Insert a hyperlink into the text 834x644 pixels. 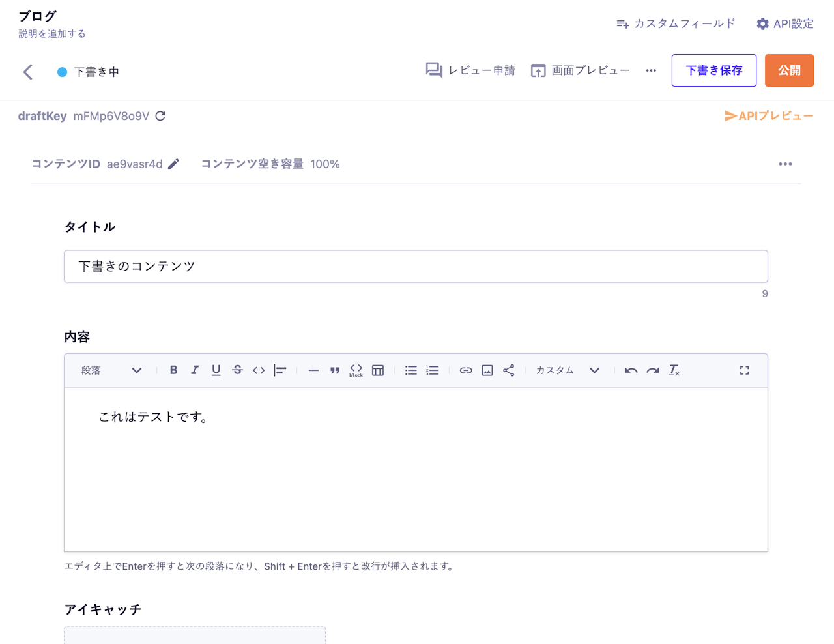pyautogui.click(x=465, y=370)
